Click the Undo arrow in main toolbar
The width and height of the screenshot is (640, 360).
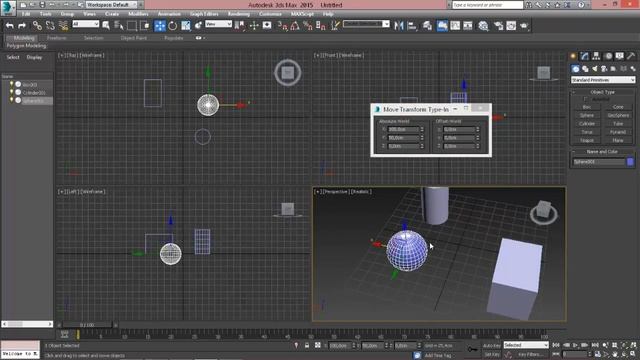tap(9, 26)
